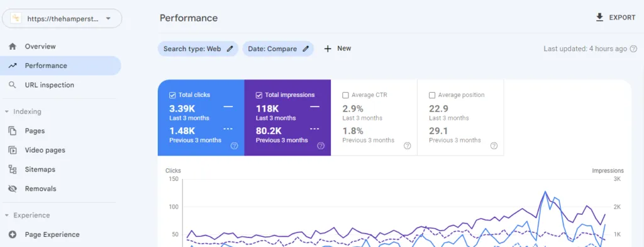Click the URL inspection magnifier icon

click(x=13, y=85)
